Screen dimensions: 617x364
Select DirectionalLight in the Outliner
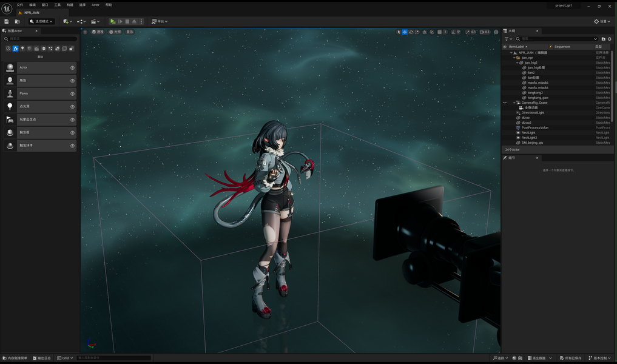(x=533, y=113)
